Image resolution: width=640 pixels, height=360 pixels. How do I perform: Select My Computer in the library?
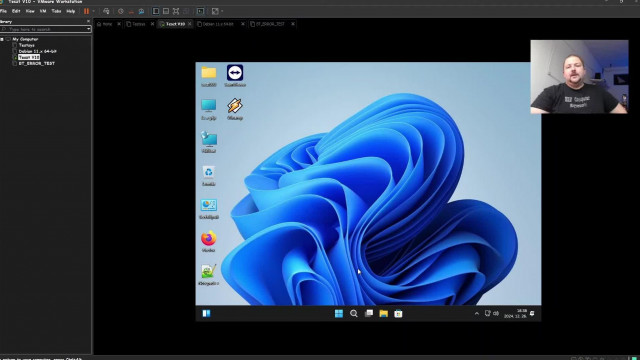coord(25,39)
